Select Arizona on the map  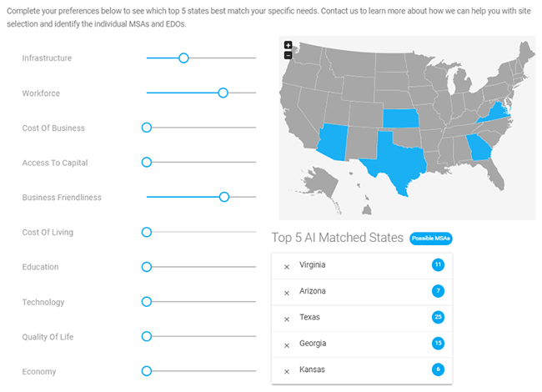[x=334, y=142]
